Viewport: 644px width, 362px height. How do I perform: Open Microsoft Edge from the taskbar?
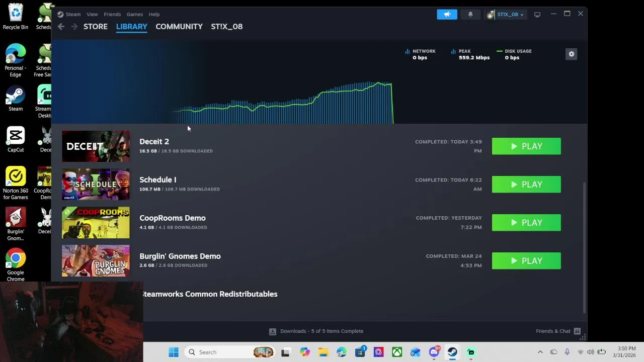(x=342, y=352)
